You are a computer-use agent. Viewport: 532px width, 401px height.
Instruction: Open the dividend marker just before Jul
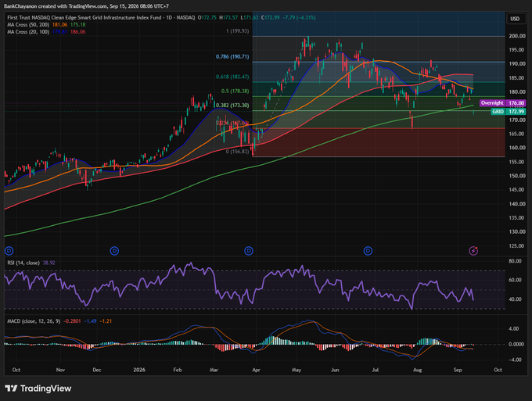(368, 251)
